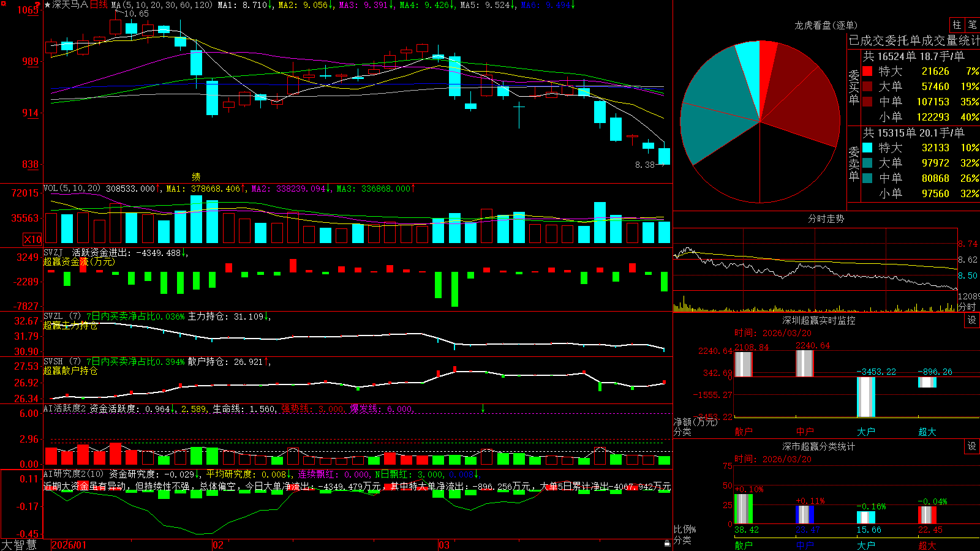Click the 超大 bar showing -896.26
The image size is (980, 551).
click(x=927, y=382)
